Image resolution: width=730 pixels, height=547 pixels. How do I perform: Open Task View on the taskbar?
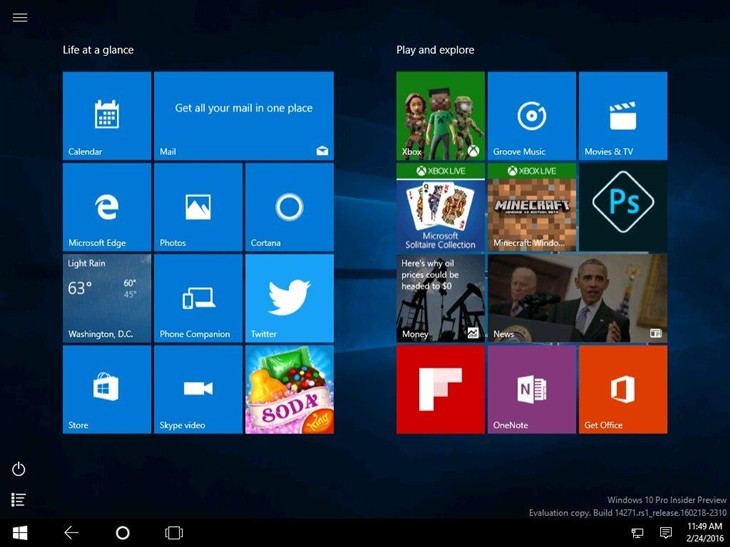click(x=174, y=533)
